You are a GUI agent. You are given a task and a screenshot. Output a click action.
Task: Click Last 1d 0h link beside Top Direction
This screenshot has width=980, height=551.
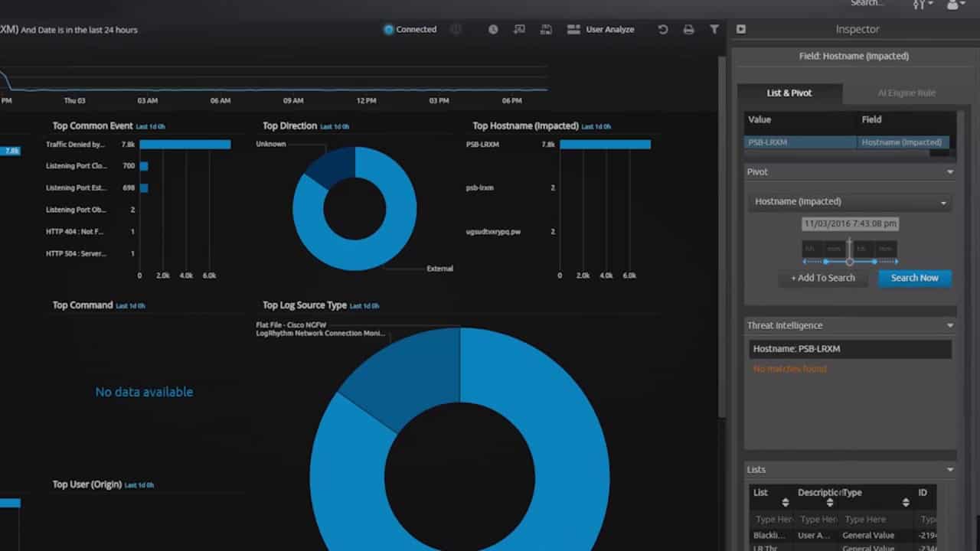pos(335,126)
